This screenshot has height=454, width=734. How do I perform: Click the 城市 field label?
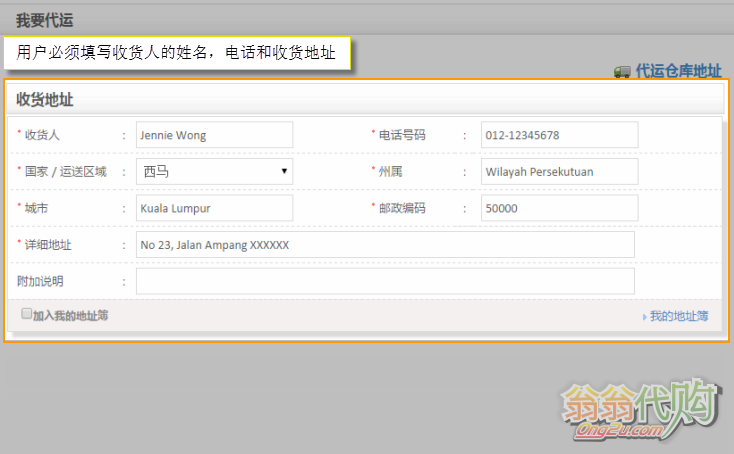click(x=36, y=208)
